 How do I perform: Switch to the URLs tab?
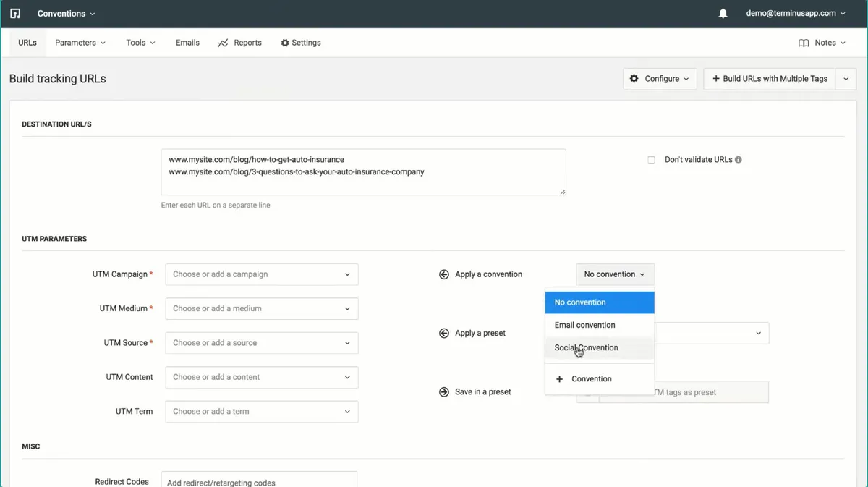click(x=27, y=43)
